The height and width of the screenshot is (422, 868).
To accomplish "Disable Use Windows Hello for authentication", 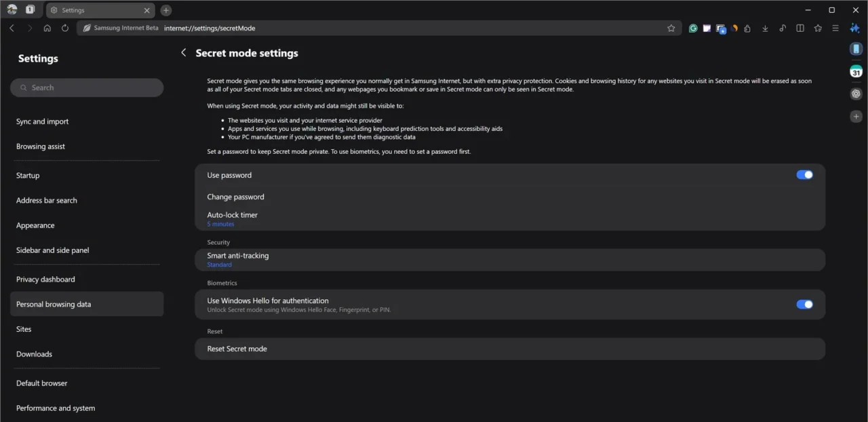I will tap(804, 304).
